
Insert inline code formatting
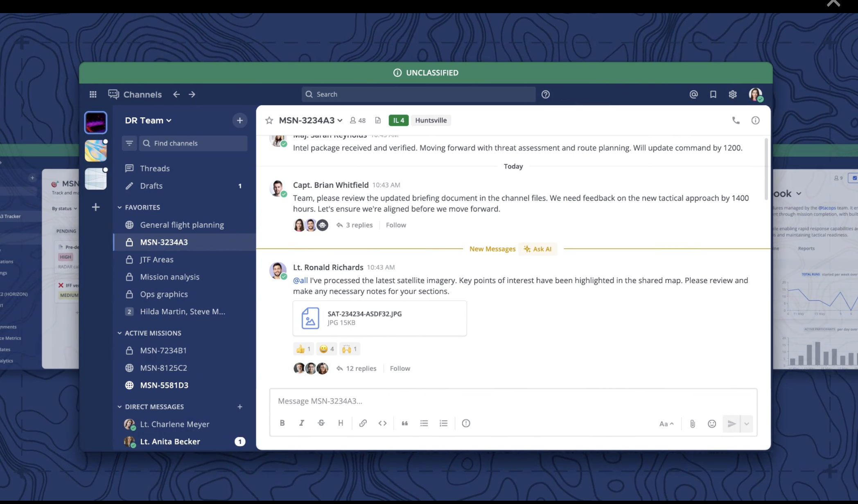pos(383,423)
